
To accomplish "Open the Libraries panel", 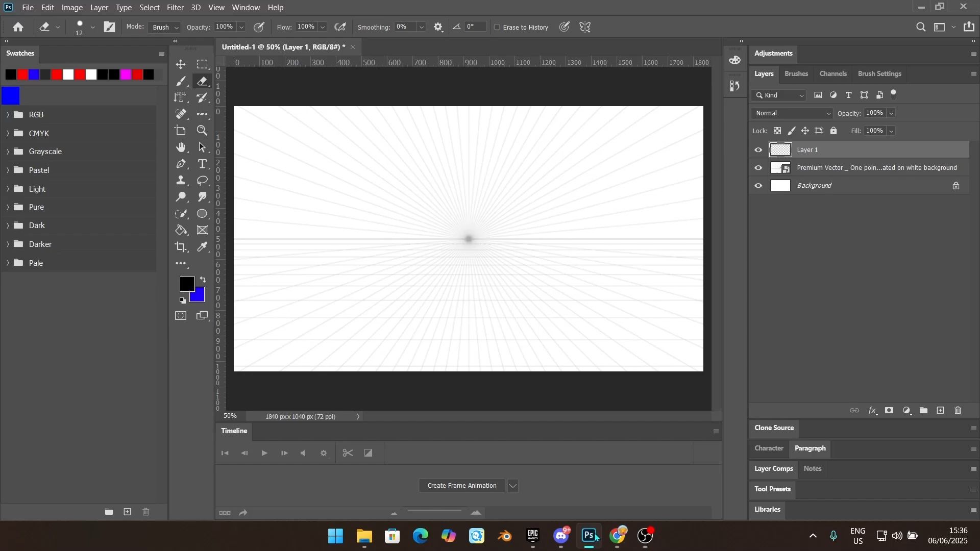I will [x=767, y=510].
